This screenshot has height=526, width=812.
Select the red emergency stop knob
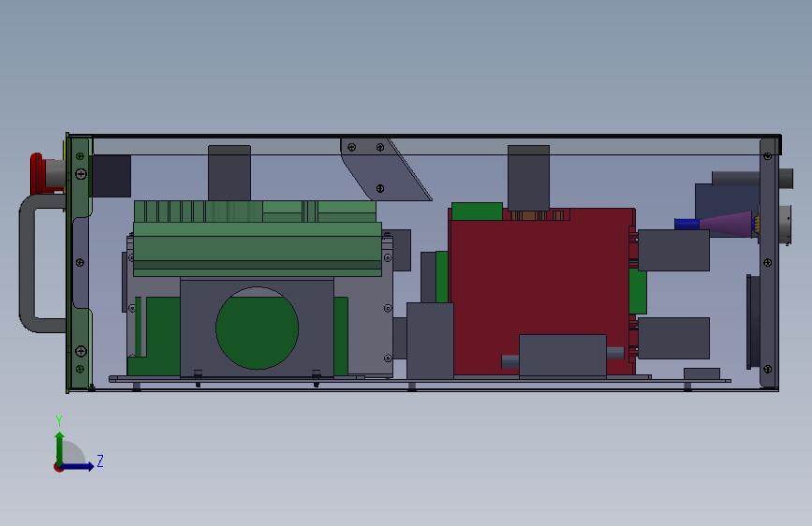(x=37, y=173)
